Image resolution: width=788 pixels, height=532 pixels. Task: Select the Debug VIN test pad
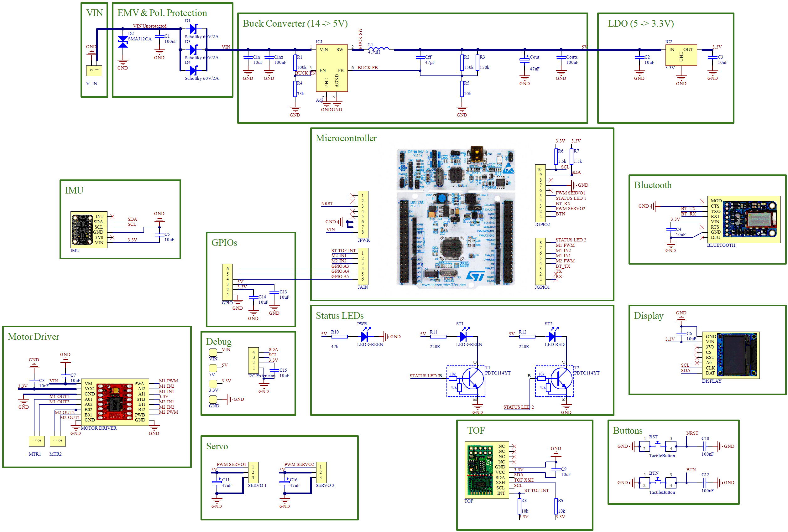213,352
